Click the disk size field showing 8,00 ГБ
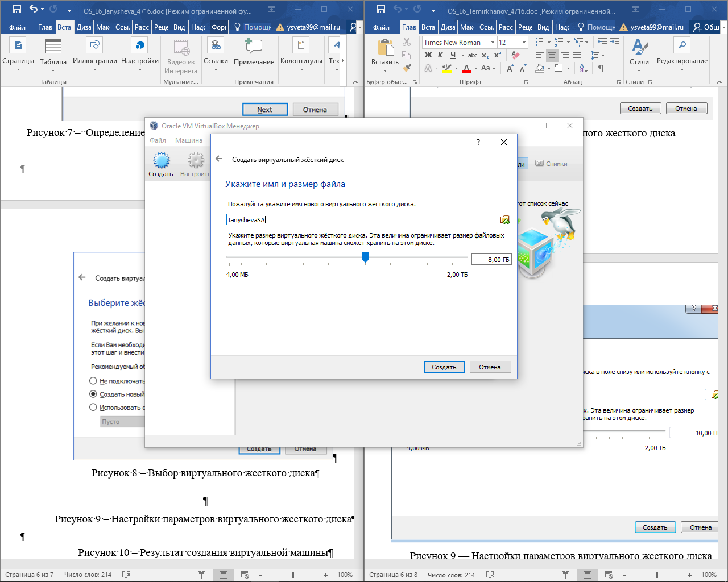This screenshot has width=728, height=582. (x=491, y=260)
